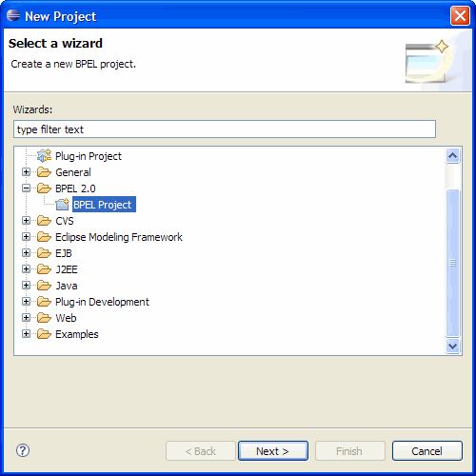Click the Cancel button
The width and height of the screenshot is (476, 476).
point(427,450)
